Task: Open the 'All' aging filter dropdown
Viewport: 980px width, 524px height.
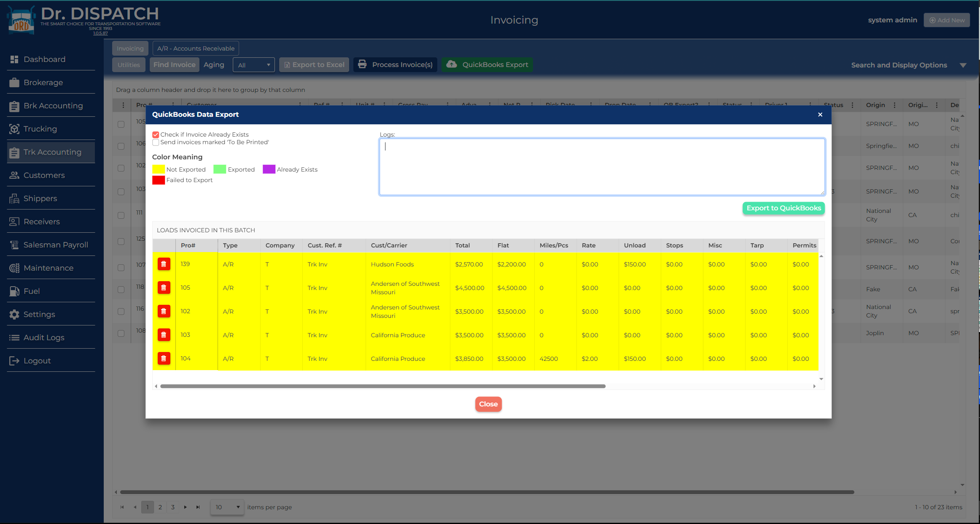Action: click(x=254, y=65)
